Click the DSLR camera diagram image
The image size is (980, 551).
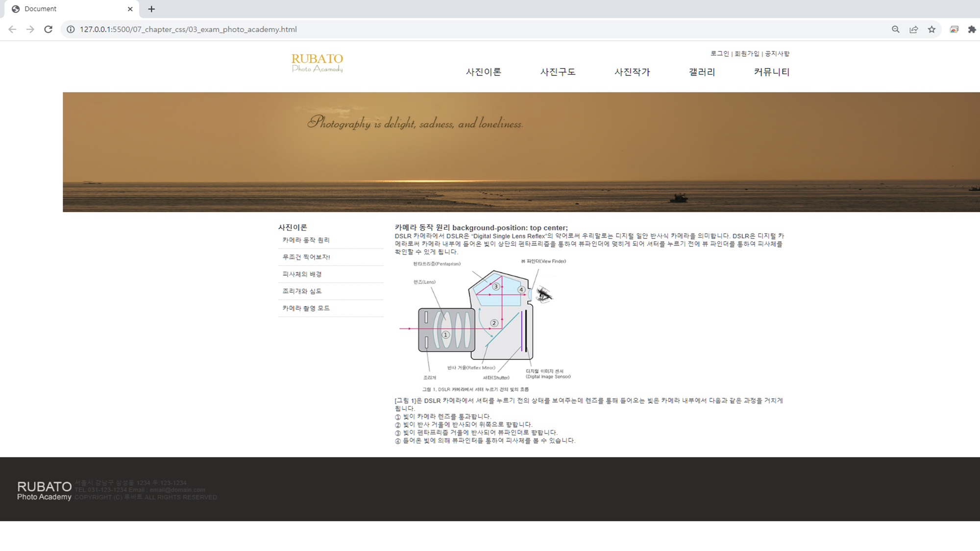[485, 323]
